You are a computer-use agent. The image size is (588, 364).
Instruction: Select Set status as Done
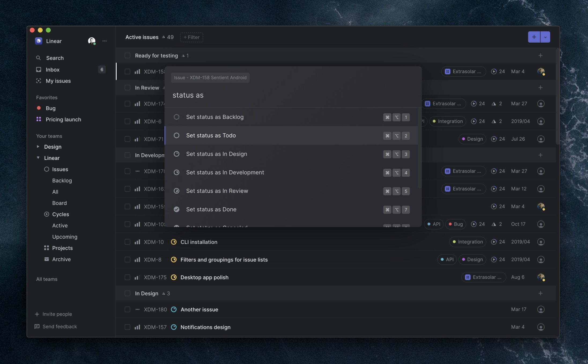coord(211,209)
